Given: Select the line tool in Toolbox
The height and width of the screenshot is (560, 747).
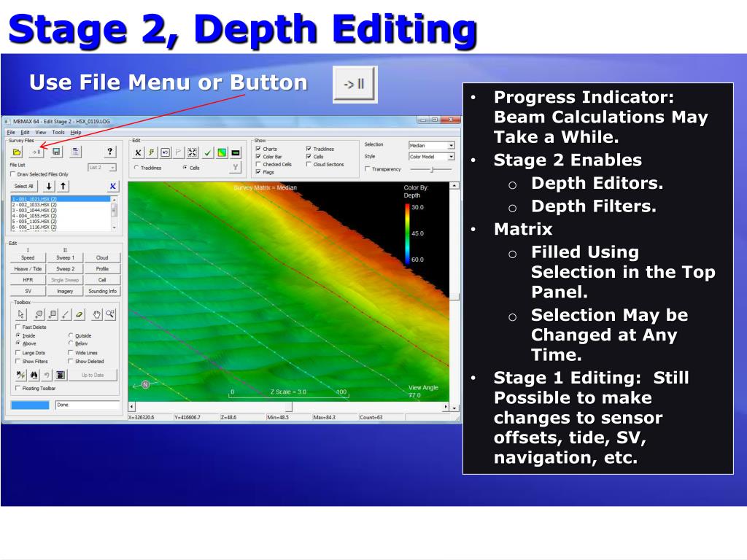Looking at the screenshot, I should [x=66, y=314].
